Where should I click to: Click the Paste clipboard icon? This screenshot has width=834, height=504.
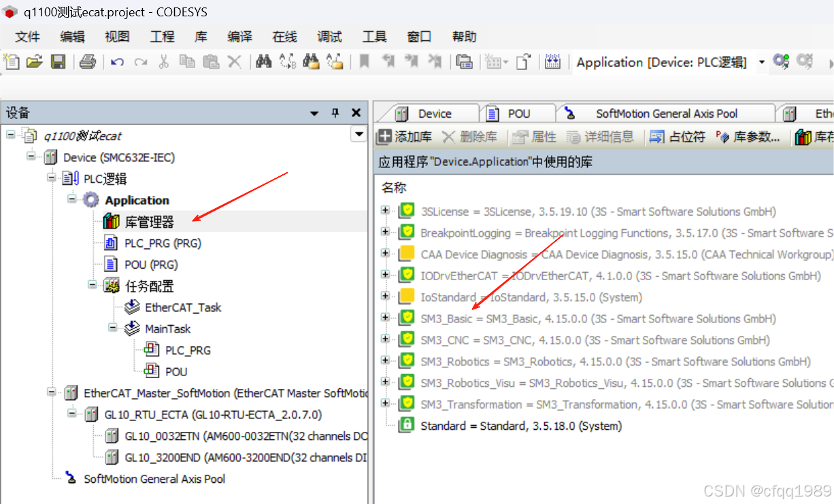point(211,62)
